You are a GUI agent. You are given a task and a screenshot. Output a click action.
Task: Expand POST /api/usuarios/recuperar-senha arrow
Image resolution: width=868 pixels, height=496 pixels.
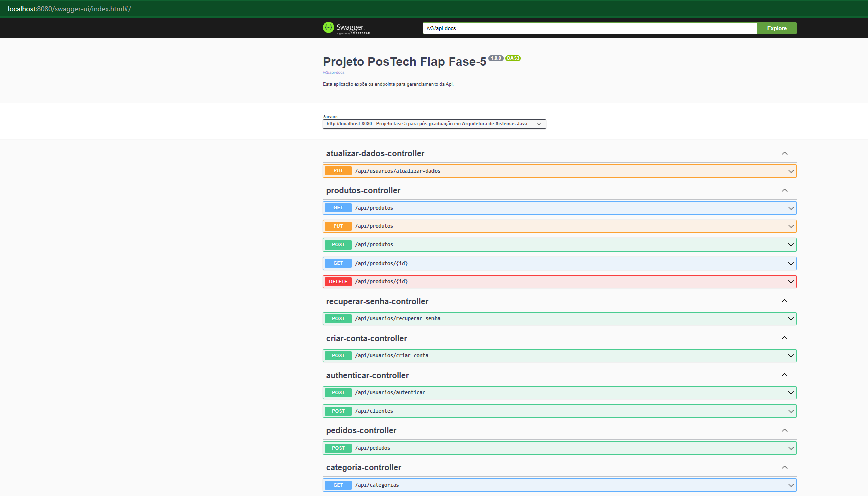[x=791, y=319]
